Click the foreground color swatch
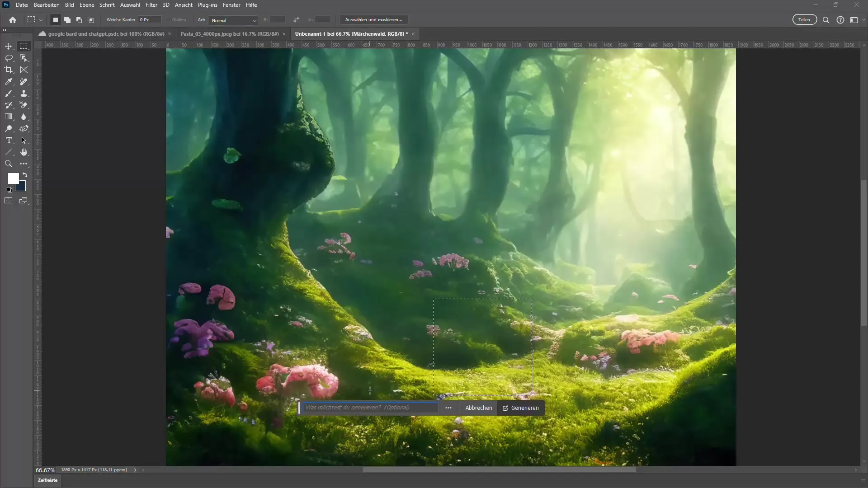 point(13,178)
